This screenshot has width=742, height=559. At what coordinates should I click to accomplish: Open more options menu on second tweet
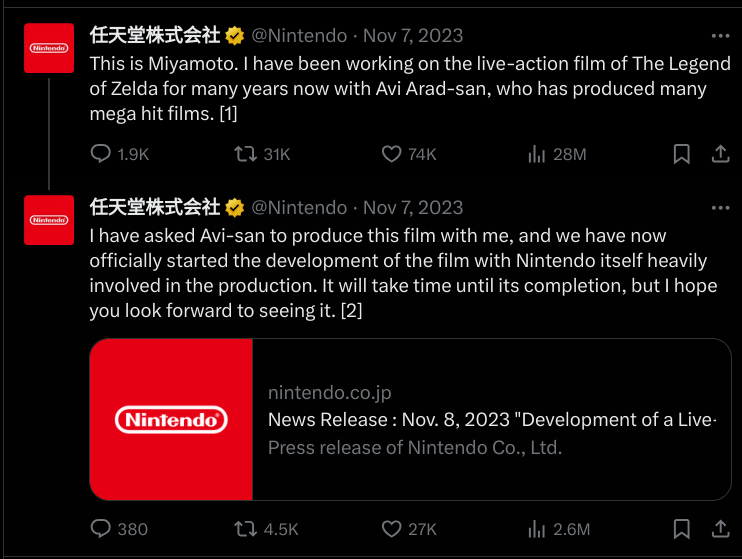(x=719, y=207)
